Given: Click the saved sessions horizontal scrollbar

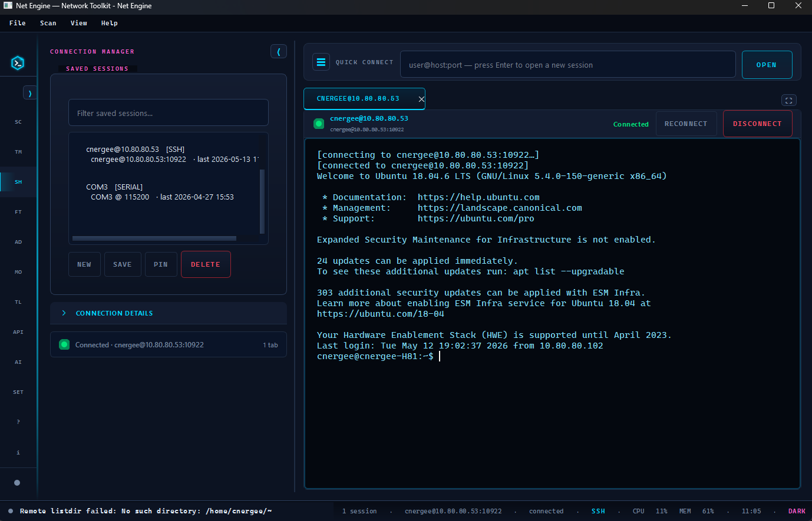Looking at the screenshot, I should coord(154,238).
